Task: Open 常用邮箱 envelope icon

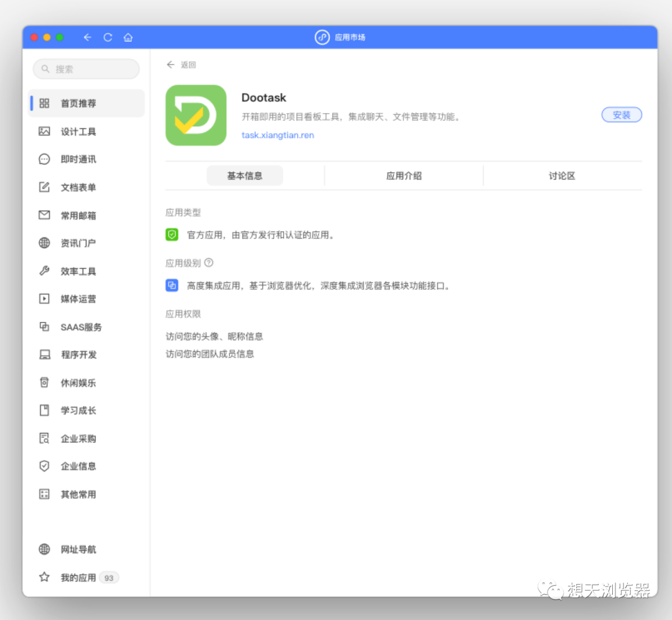Action: pyautogui.click(x=45, y=215)
